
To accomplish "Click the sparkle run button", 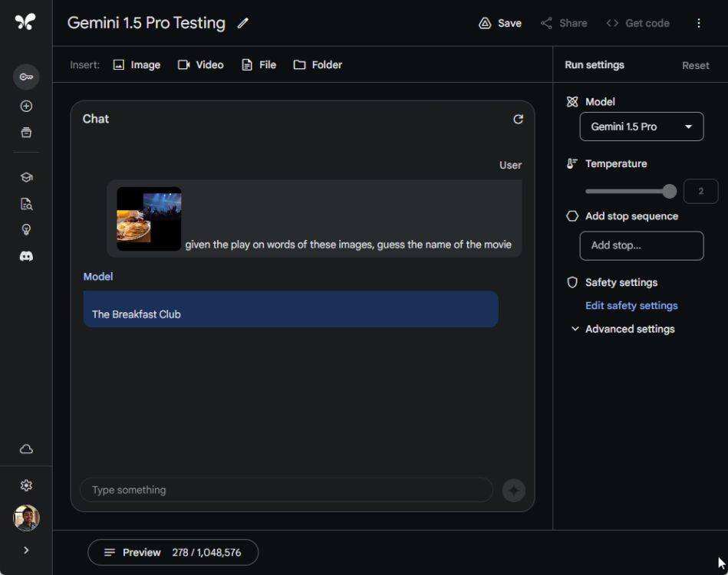I will (513, 490).
